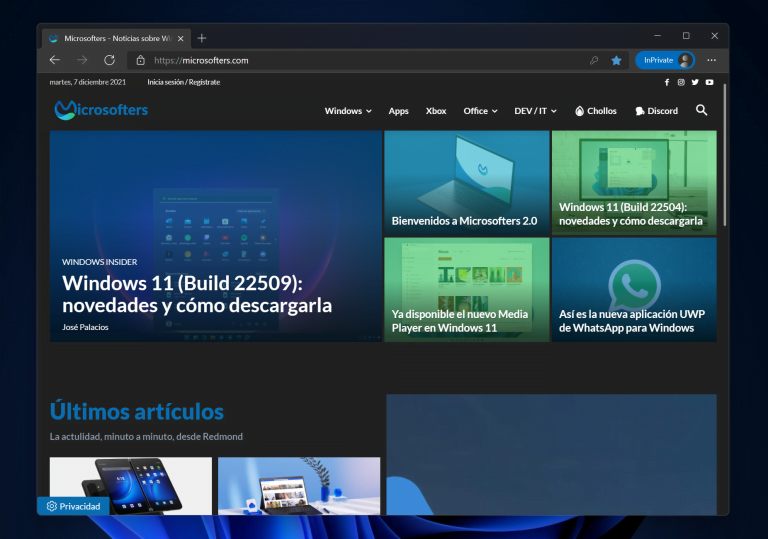Click the date text martes, 7 diciembre 2021

point(88,82)
